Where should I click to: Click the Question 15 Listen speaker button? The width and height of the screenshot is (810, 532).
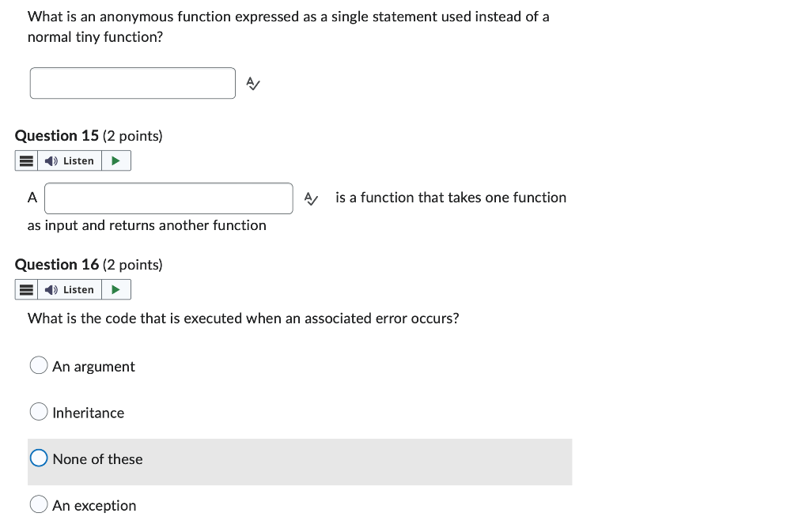70,161
